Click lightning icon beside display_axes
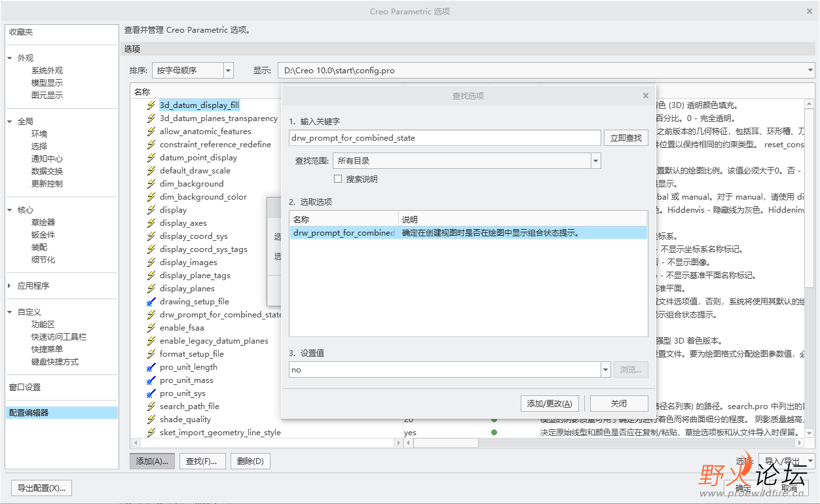Viewport: 820px width, 504px height. pyautogui.click(x=151, y=223)
